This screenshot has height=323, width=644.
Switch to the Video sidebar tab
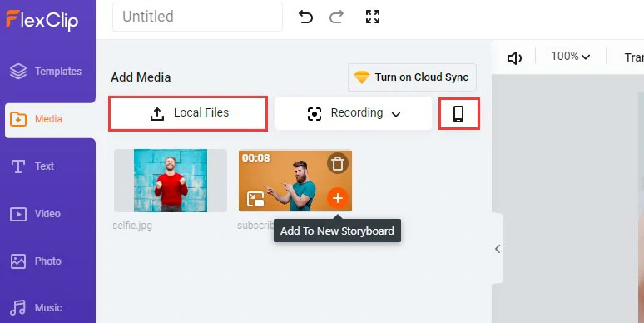pos(35,214)
